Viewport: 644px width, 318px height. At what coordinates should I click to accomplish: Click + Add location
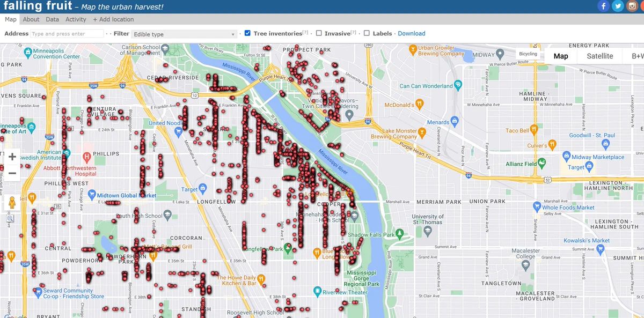(113, 19)
